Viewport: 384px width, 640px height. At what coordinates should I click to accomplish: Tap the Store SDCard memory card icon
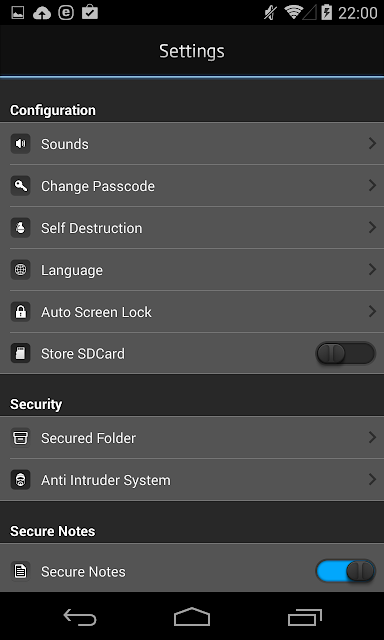(20, 353)
